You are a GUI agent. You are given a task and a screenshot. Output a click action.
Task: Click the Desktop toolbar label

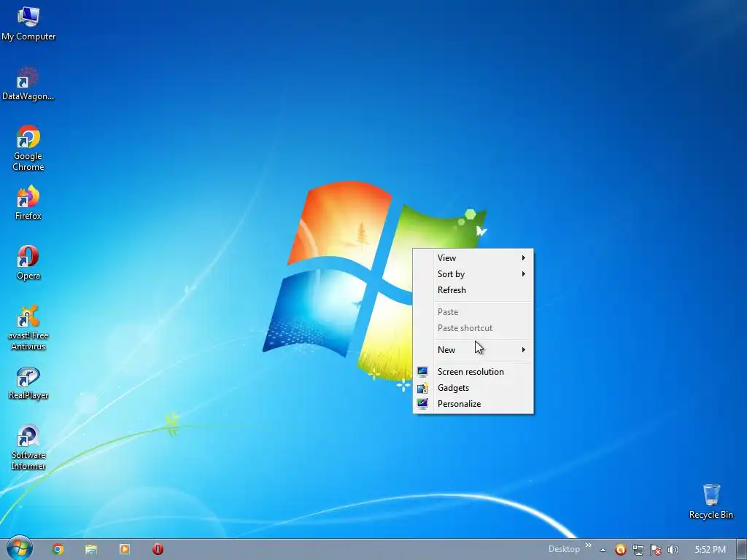click(564, 549)
